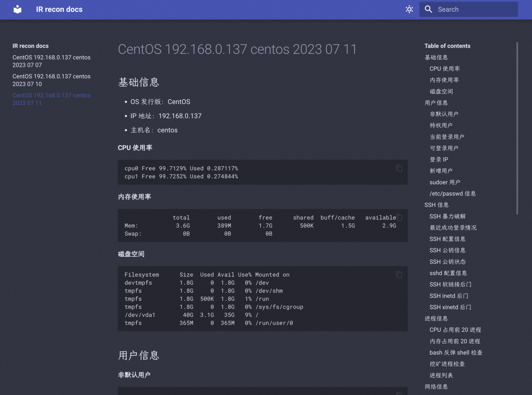This screenshot has width=532, height=395.
Task: Open the 2023 07 07 report page
Action: click(x=51, y=61)
